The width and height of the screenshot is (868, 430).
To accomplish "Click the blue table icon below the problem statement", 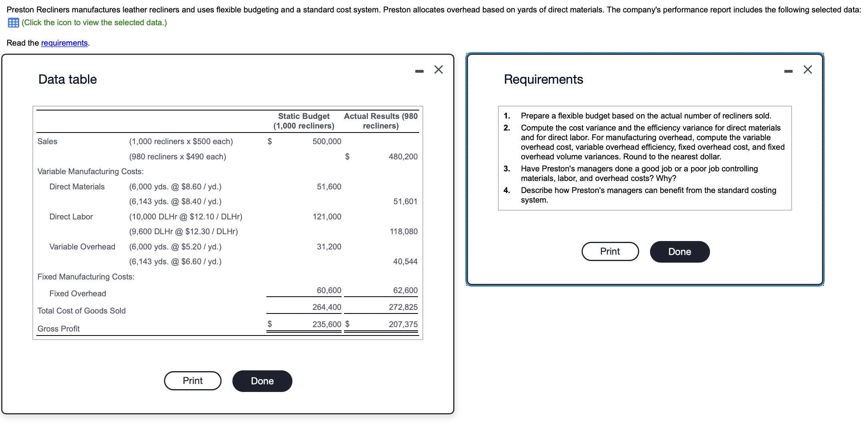I will [x=13, y=23].
